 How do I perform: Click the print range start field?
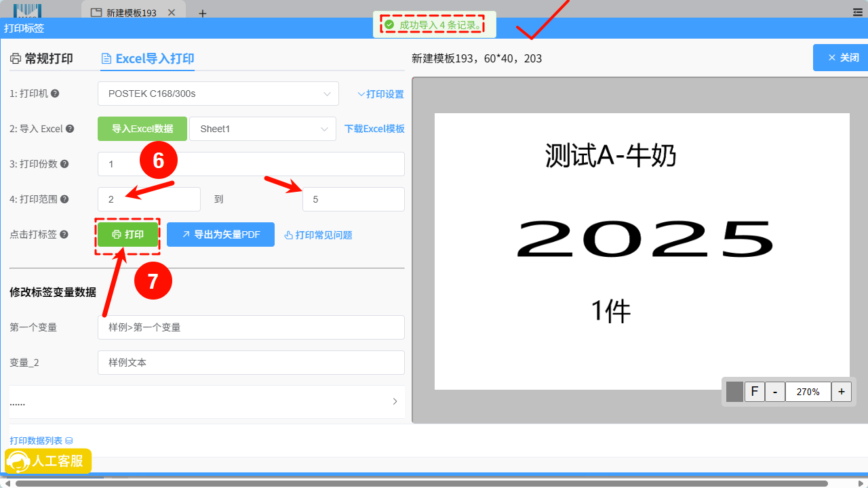click(149, 199)
